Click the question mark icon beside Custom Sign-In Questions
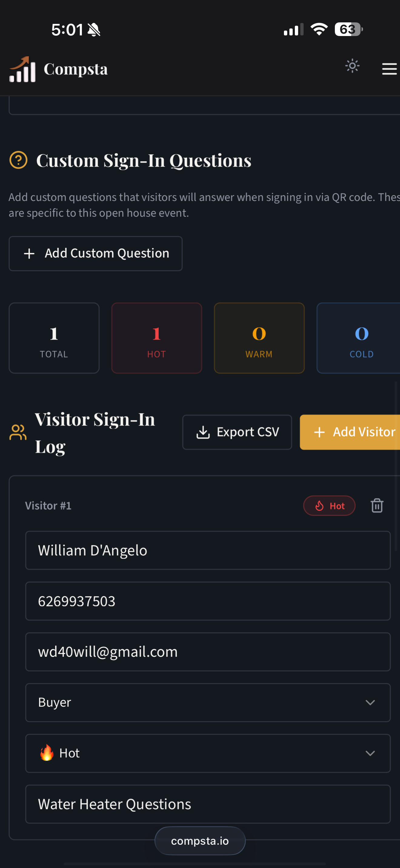This screenshot has height=868, width=400. [18, 160]
